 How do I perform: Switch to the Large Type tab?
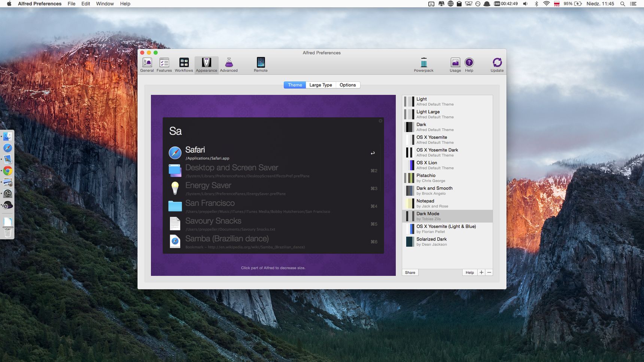(321, 85)
